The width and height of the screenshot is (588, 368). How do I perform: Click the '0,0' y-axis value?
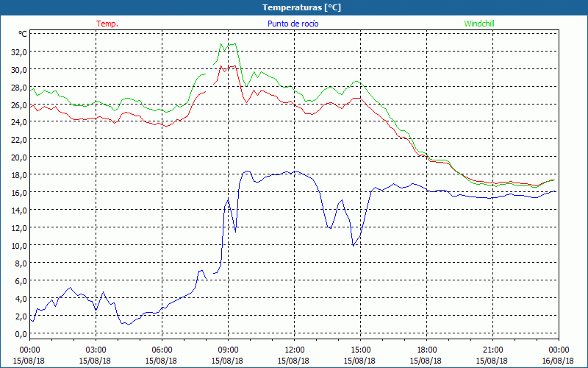click(x=21, y=334)
